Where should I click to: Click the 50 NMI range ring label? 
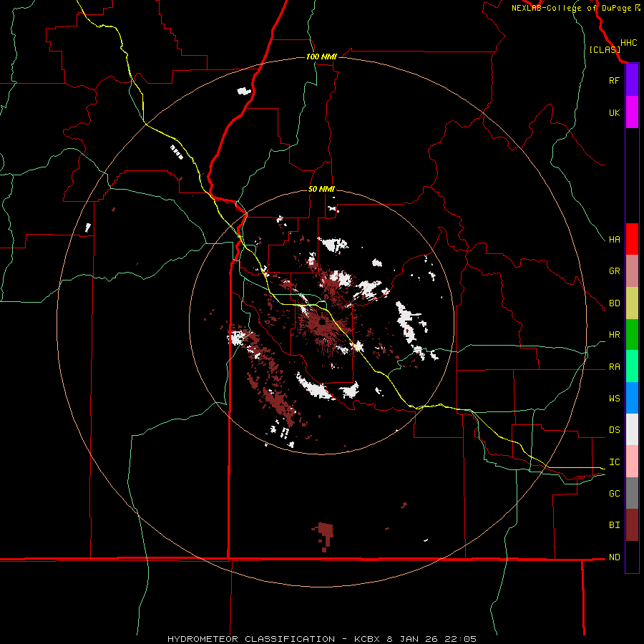click(321, 189)
